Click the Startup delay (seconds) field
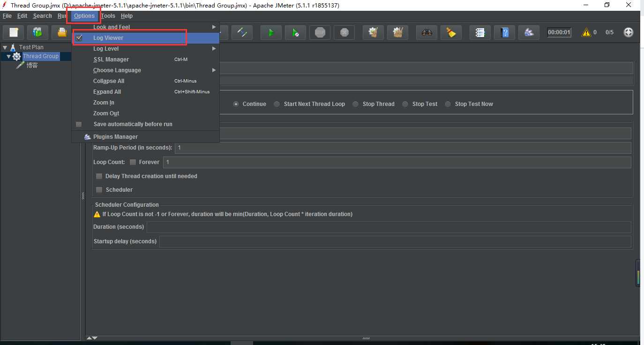 click(x=395, y=241)
